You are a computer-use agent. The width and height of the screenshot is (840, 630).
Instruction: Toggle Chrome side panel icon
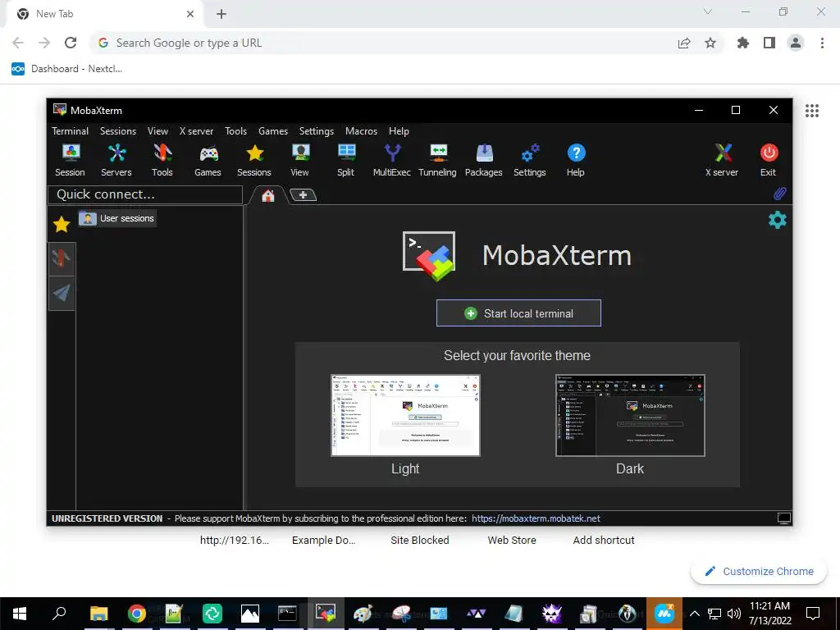769,43
